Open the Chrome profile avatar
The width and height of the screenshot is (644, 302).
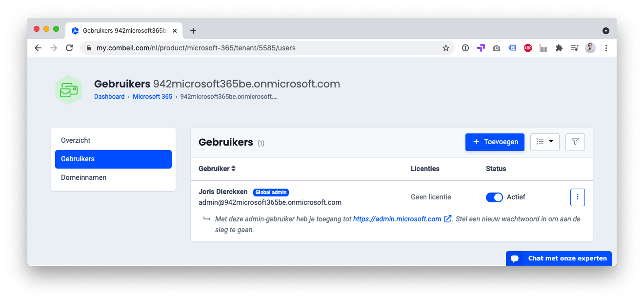pos(590,48)
